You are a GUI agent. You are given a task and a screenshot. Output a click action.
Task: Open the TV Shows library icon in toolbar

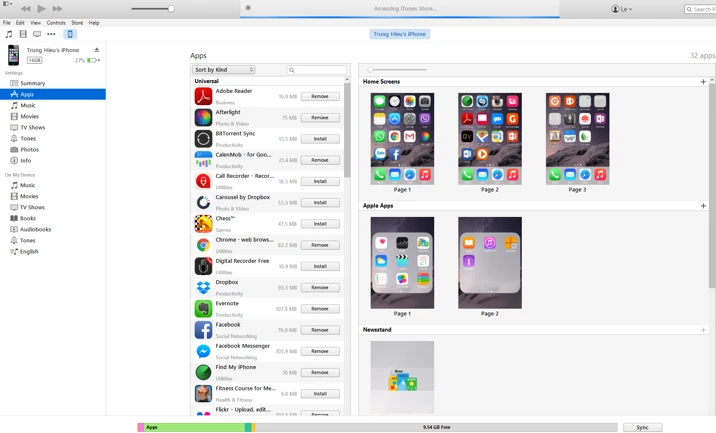tap(37, 34)
